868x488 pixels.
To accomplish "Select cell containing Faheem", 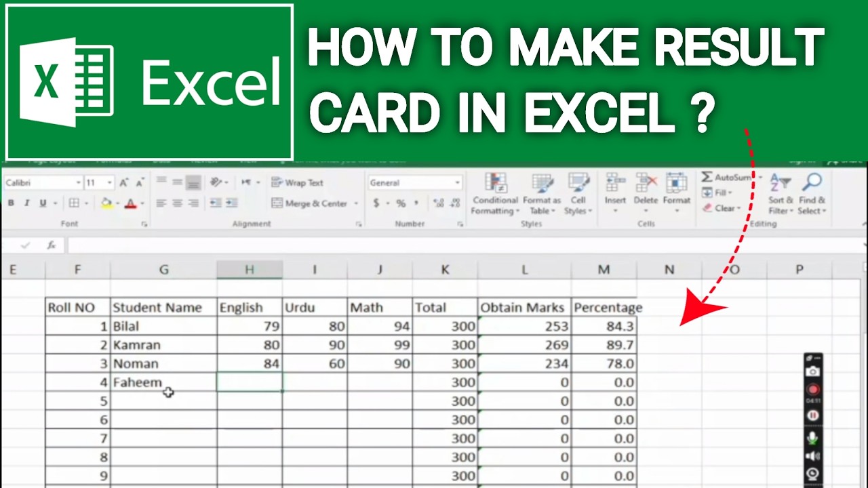I will click(164, 382).
